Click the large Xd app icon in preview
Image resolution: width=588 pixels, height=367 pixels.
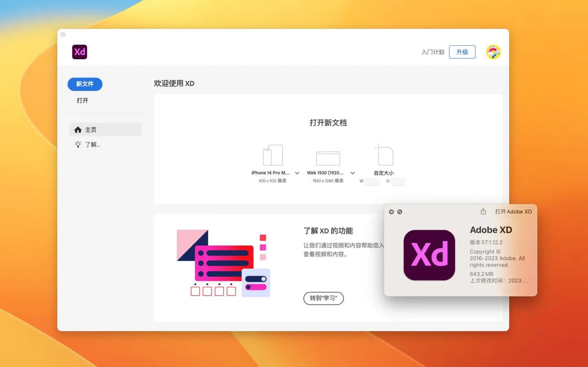[429, 255]
